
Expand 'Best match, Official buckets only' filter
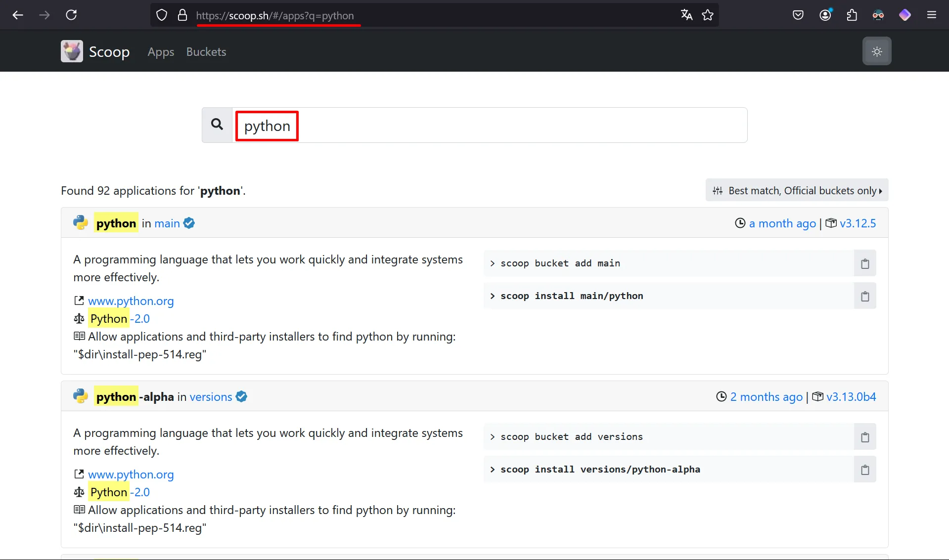tap(797, 190)
